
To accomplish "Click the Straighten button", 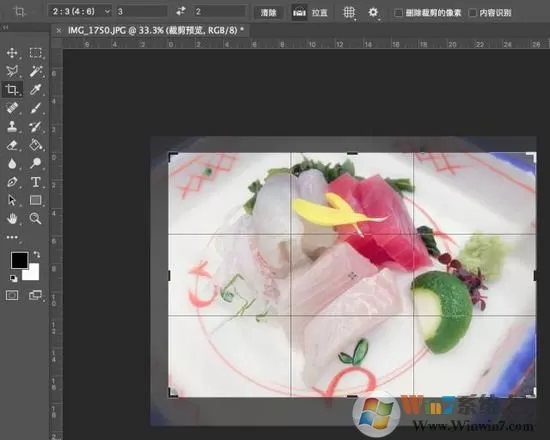I will [310, 13].
